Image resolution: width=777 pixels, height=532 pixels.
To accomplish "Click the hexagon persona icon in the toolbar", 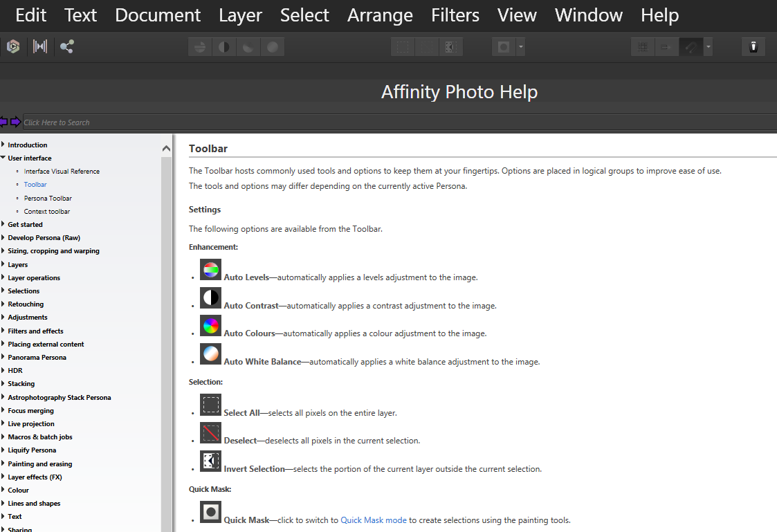I will click(13, 46).
